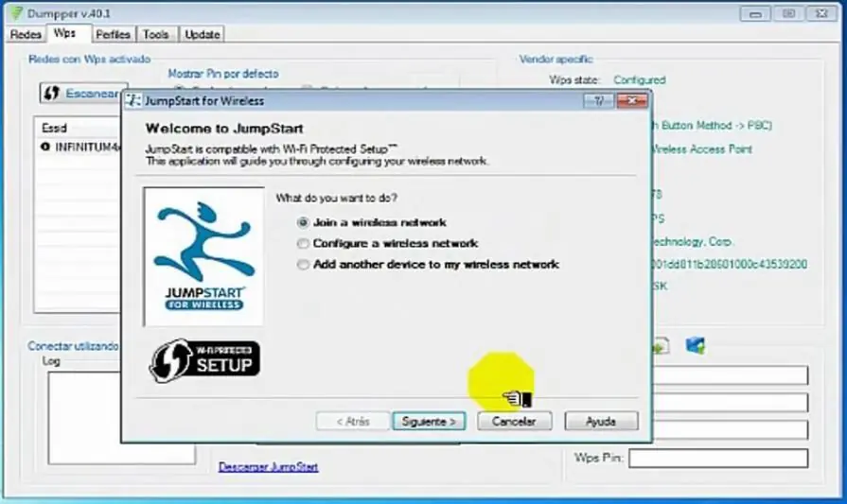Click inside the Log text box
The image size is (847, 504).
122,418
